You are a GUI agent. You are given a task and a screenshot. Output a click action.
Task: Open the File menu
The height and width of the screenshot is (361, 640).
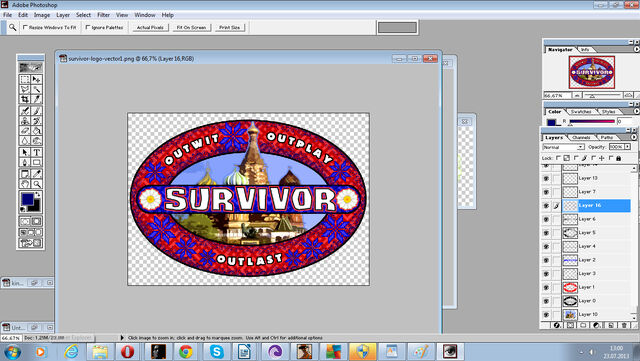click(x=7, y=15)
